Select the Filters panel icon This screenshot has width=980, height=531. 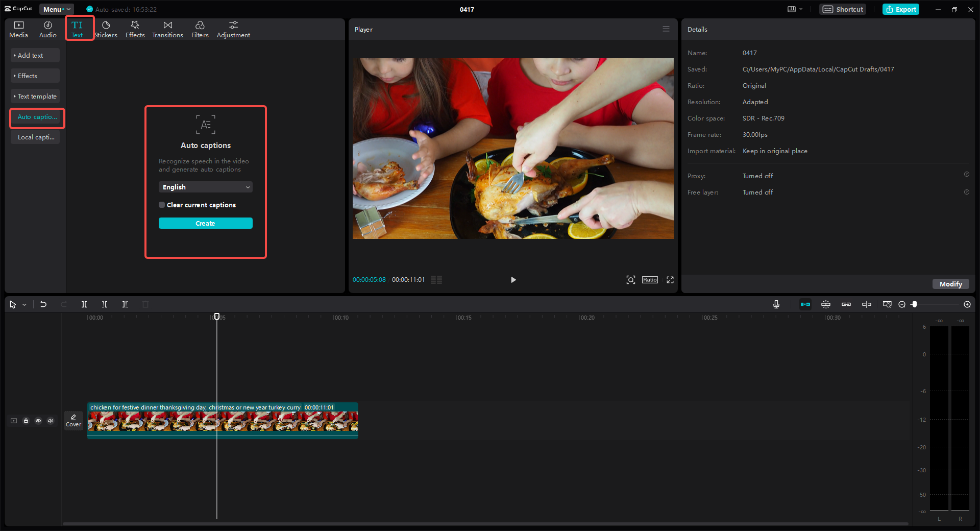pyautogui.click(x=200, y=29)
